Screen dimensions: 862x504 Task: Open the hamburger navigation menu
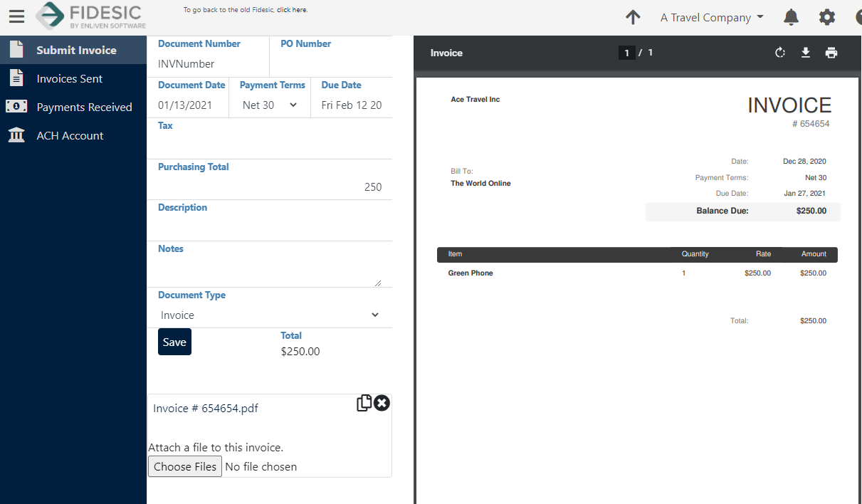click(16, 16)
